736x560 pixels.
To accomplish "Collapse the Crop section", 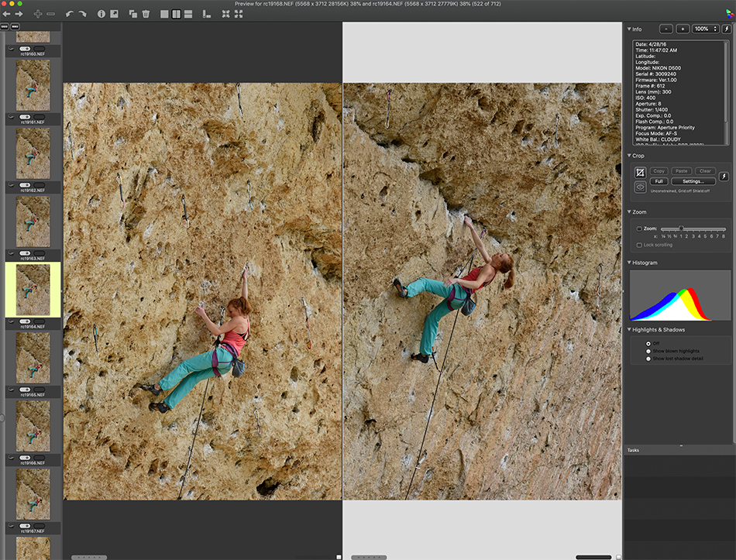I will tap(629, 156).
